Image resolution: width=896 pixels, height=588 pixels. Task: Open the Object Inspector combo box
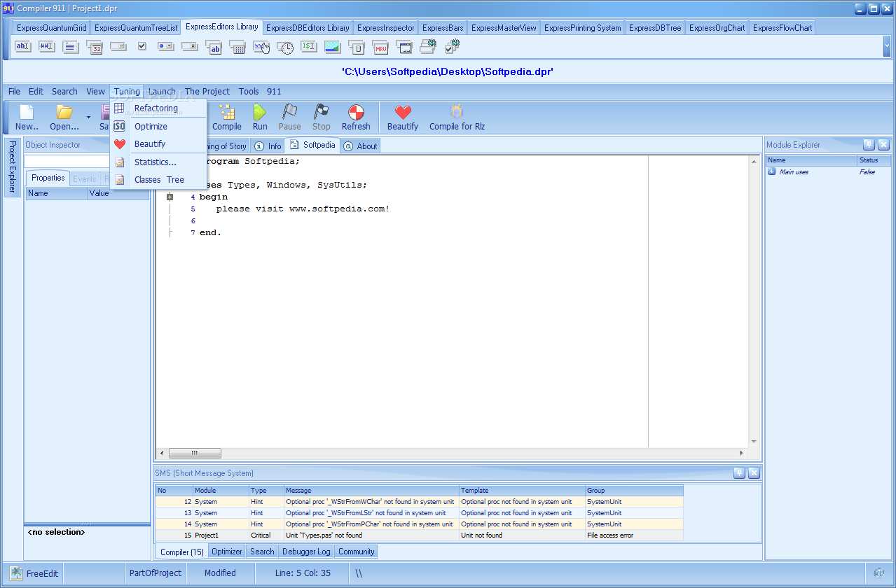point(88,161)
